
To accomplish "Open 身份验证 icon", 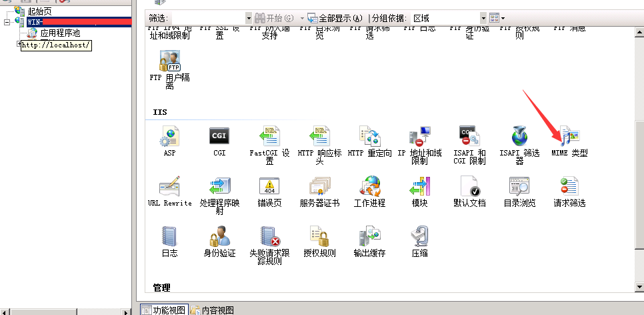I will [219, 236].
